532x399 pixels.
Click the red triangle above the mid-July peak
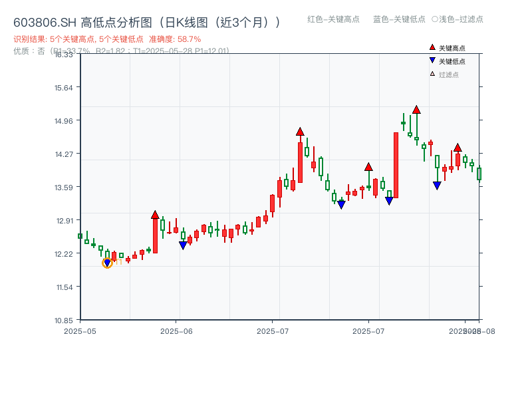300,132
